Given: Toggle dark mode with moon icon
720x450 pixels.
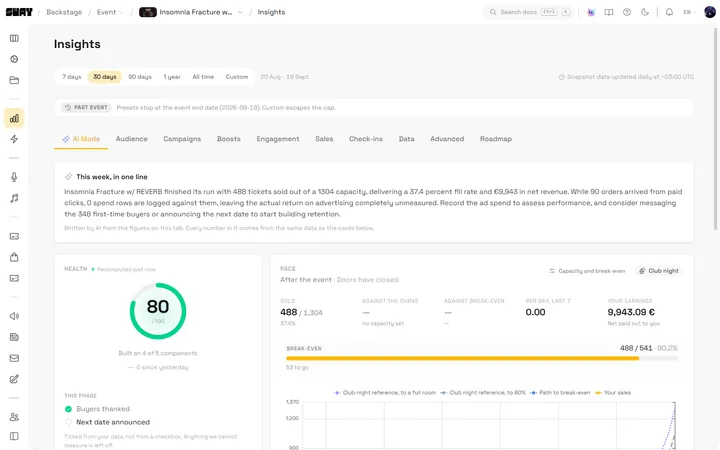Looking at the screenshot, I should (x=645, y=12).
